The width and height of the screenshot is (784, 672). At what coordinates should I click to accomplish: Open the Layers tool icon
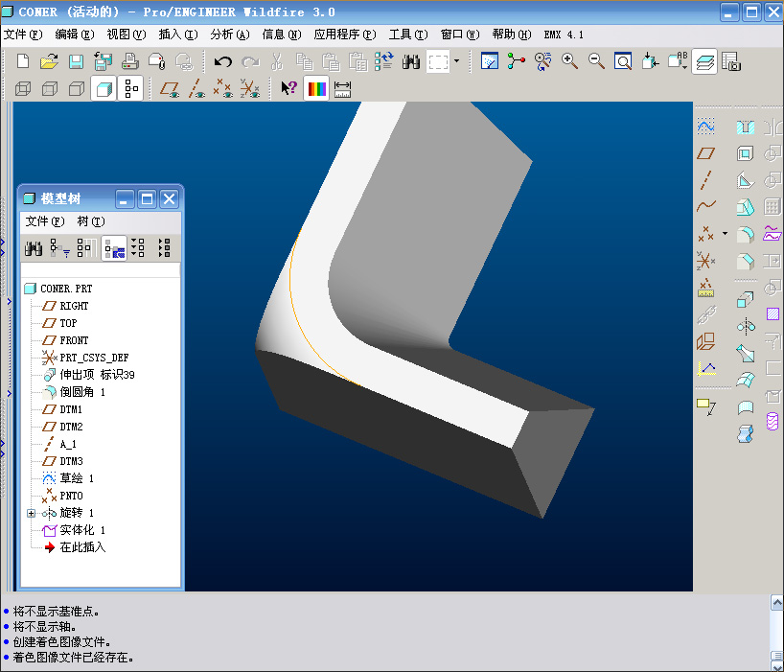tap(704, 62)
